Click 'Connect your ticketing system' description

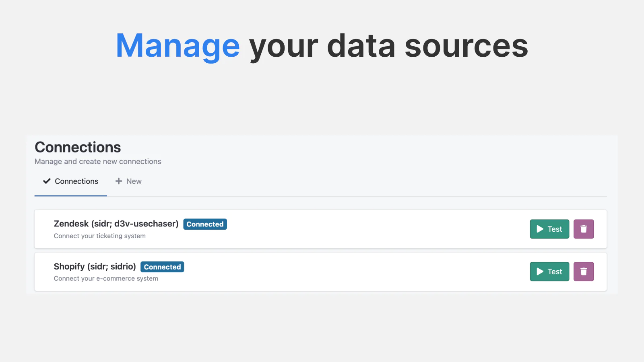(100, 236)
